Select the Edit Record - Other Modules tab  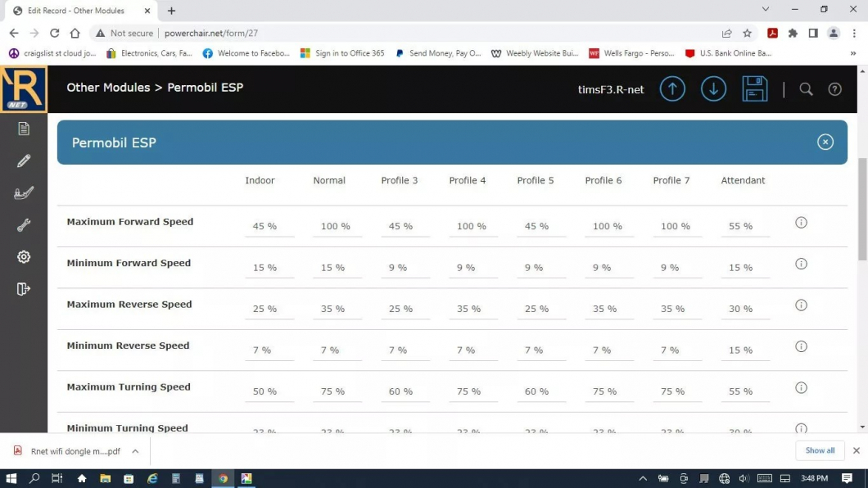pyautogui.click(x=81, y=11)
